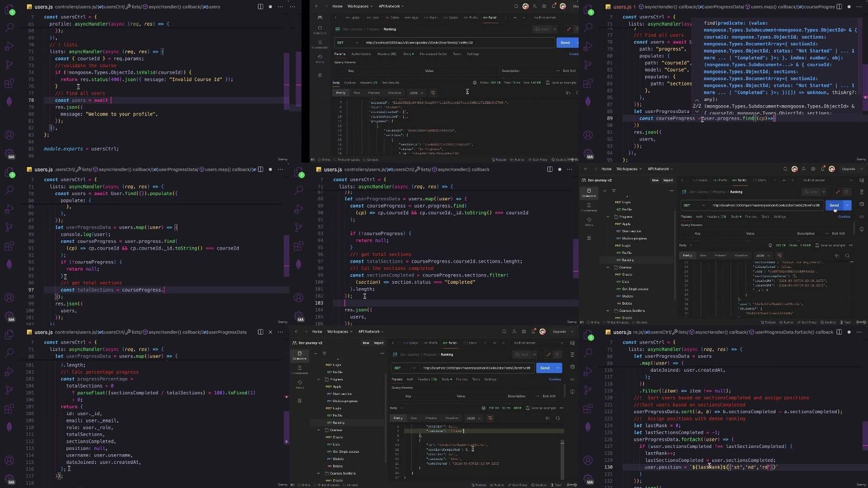Toggle line wrap in Postman showing createdAt response
The width and height of the screenshot is (868, 488).
[779, 255]
